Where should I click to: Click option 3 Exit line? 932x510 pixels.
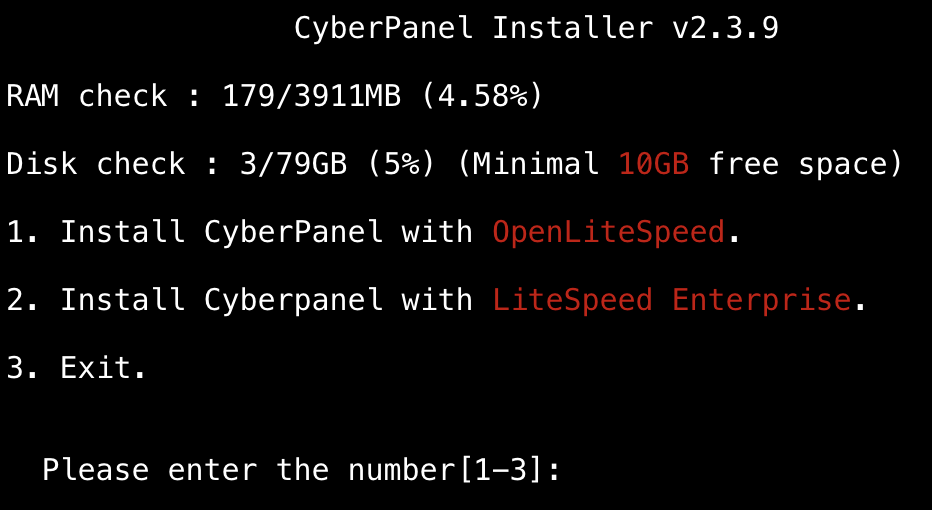pos(76,367)
